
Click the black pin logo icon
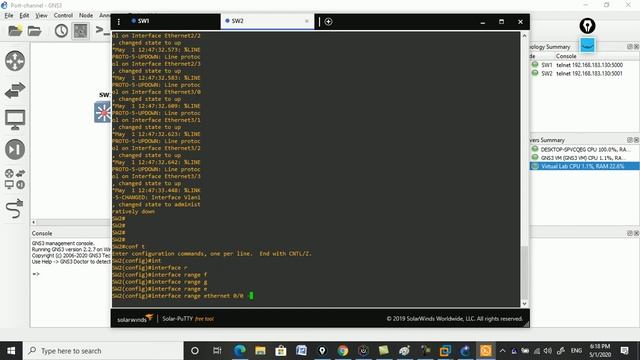587,26
